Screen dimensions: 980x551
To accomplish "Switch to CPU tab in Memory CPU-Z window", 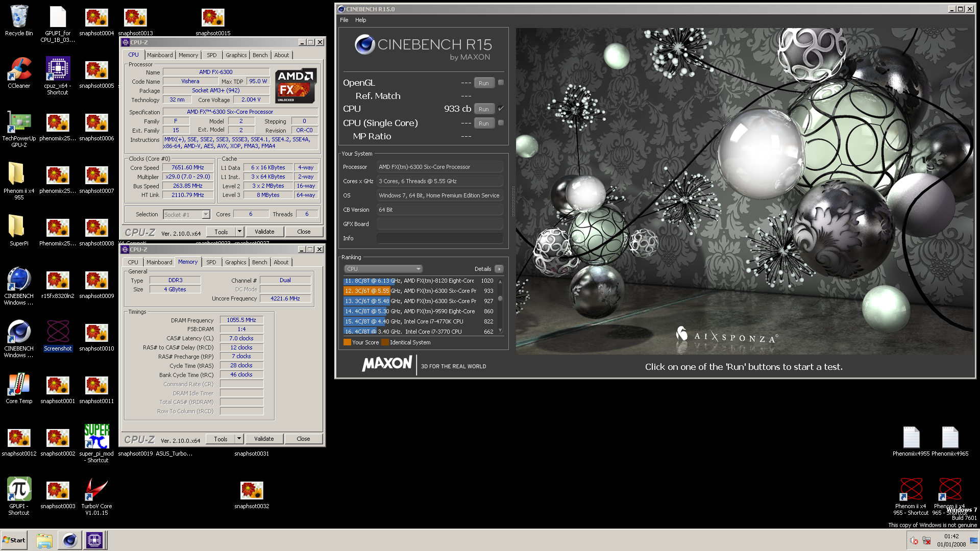I will (x=133, y=262).
